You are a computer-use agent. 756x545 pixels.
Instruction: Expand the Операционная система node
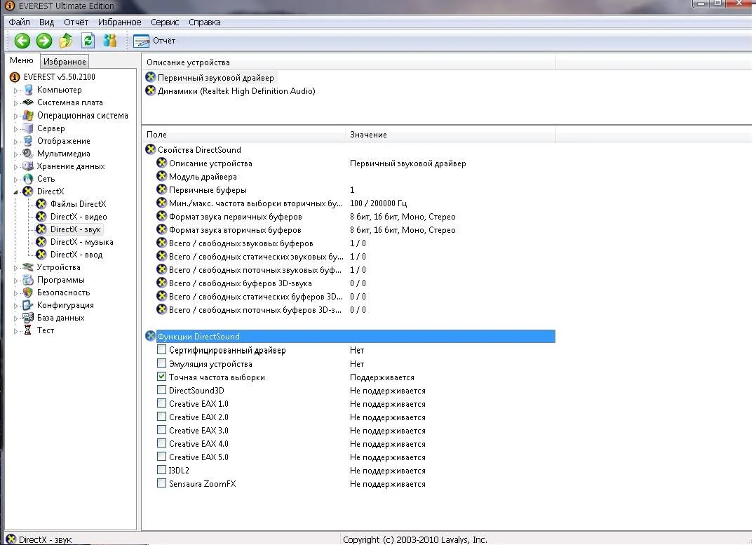[x=15, y=116]
